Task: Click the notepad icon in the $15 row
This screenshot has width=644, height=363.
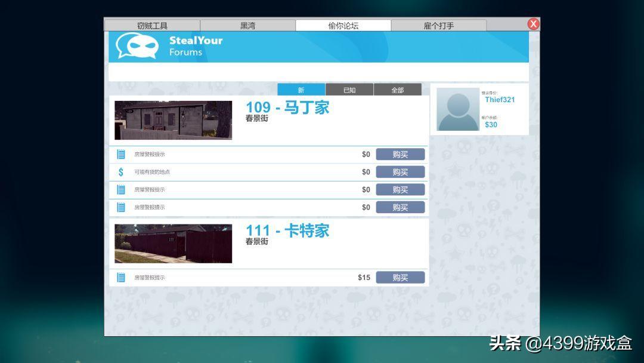Action: click(x=120, y=278)
